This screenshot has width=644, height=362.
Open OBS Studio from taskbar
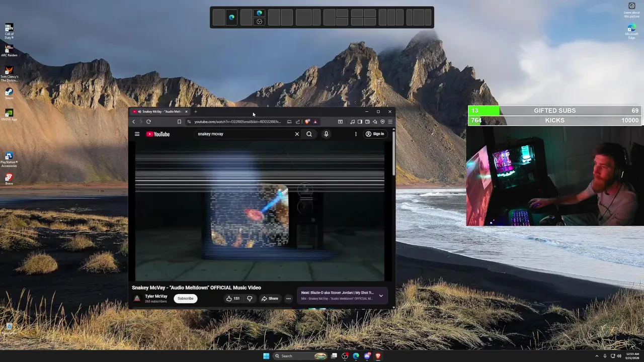coord(345,356)
